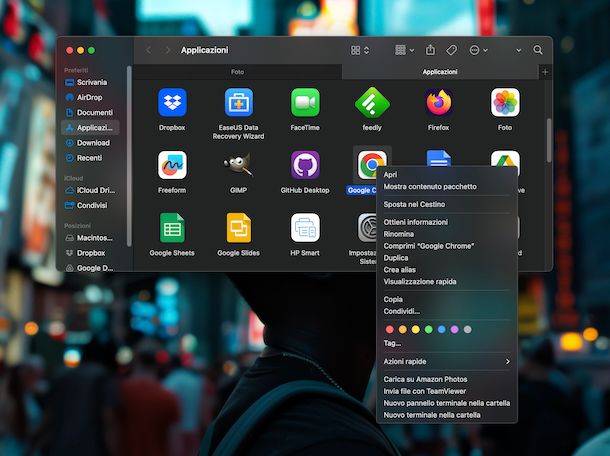Choose Apri from the context menu
Screen dimensions: 610x456
pyautogui.click(x=447, y=175)
